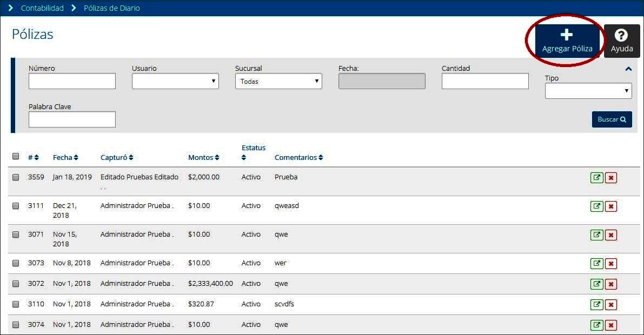Collapse the search filter panel chevron
644x335 pixels.
pyautogui.click(x=628, y=69)
